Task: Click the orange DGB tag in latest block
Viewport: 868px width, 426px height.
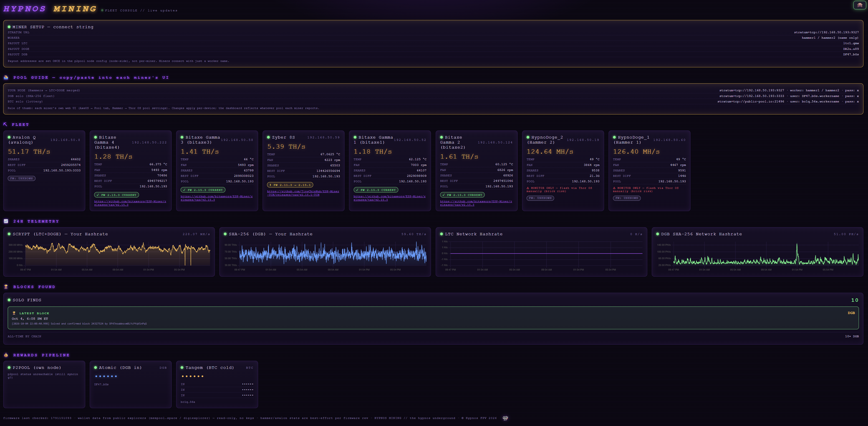Action: [851, 313]
